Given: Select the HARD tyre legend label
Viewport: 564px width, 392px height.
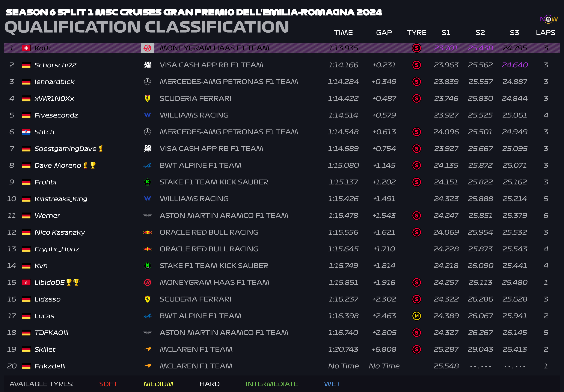Looking at the screenshot, I should (209, 384).
